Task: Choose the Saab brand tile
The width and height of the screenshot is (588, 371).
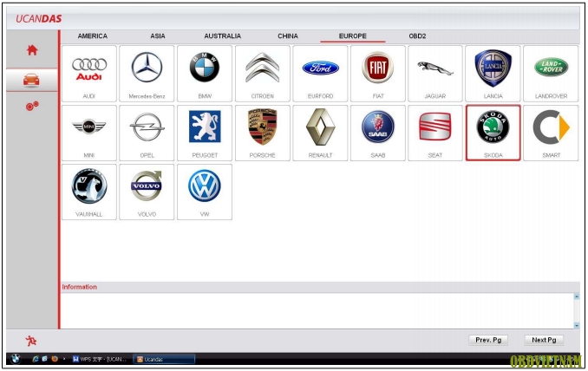Action: 378,133
